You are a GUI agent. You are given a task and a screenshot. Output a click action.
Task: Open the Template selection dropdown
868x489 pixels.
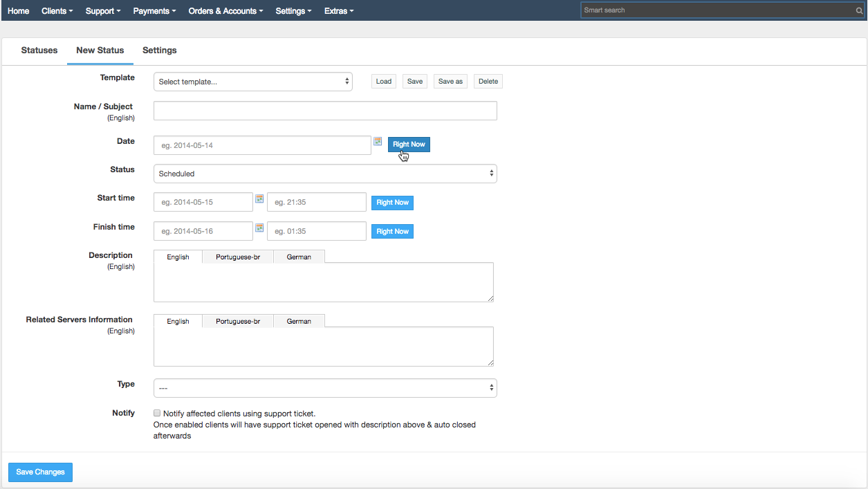point(252,81)
